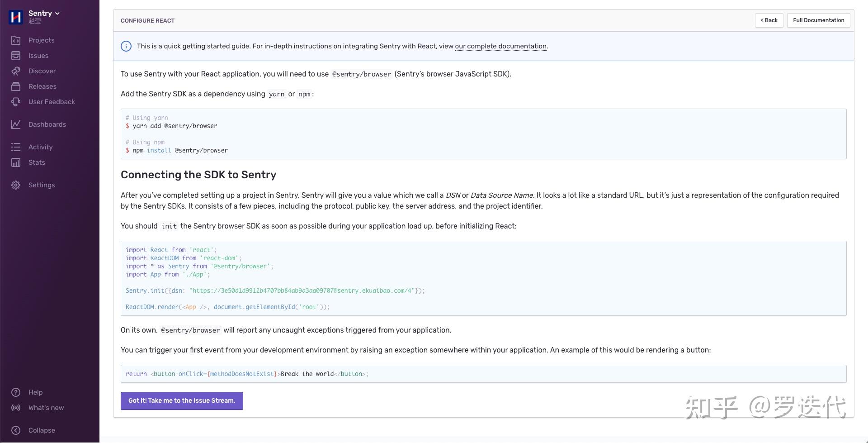
Task: Click the What's new broadcast icon
Action: click(x=16, y=408)
